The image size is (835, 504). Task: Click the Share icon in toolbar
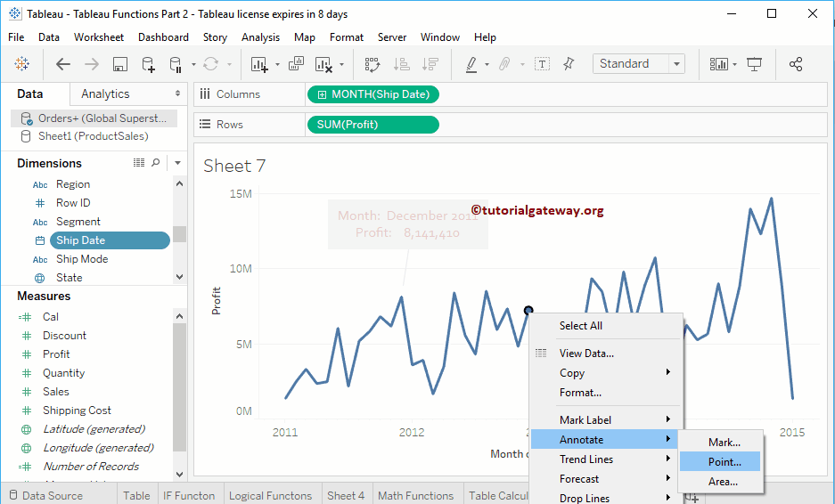coord(796,64)
